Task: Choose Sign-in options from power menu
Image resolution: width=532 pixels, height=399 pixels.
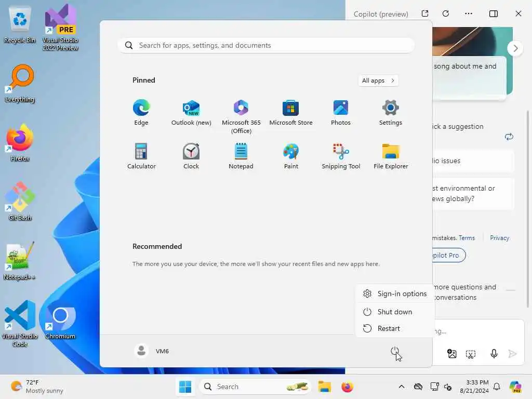Action: tap(395, 294)
